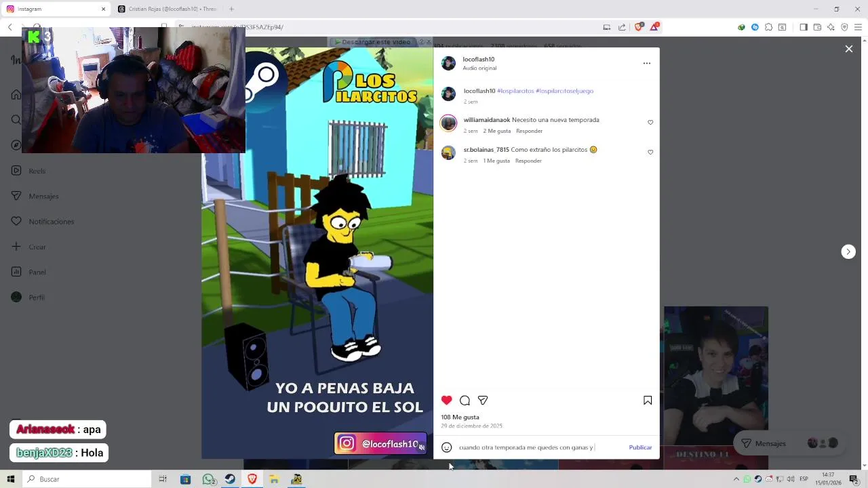Open williamaidanaok's profile avatar

[448, 123]
